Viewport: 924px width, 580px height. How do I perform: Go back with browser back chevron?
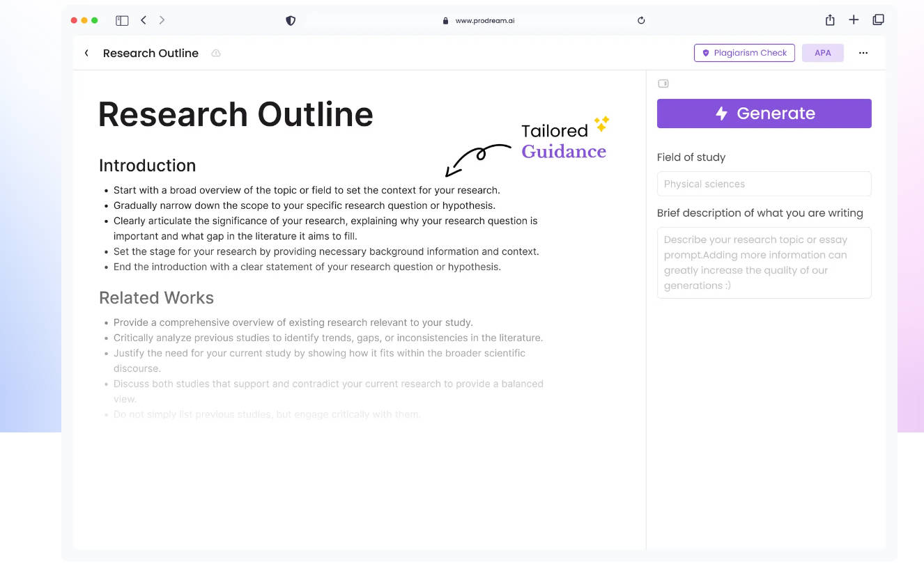pos(144,20)
